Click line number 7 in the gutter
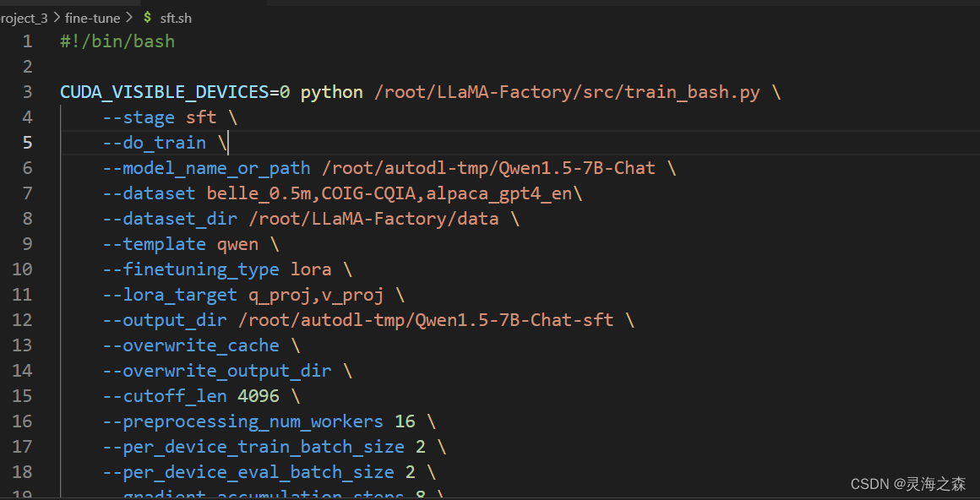The width and height of the screenshot is (980, 500). tap(27, 193)
